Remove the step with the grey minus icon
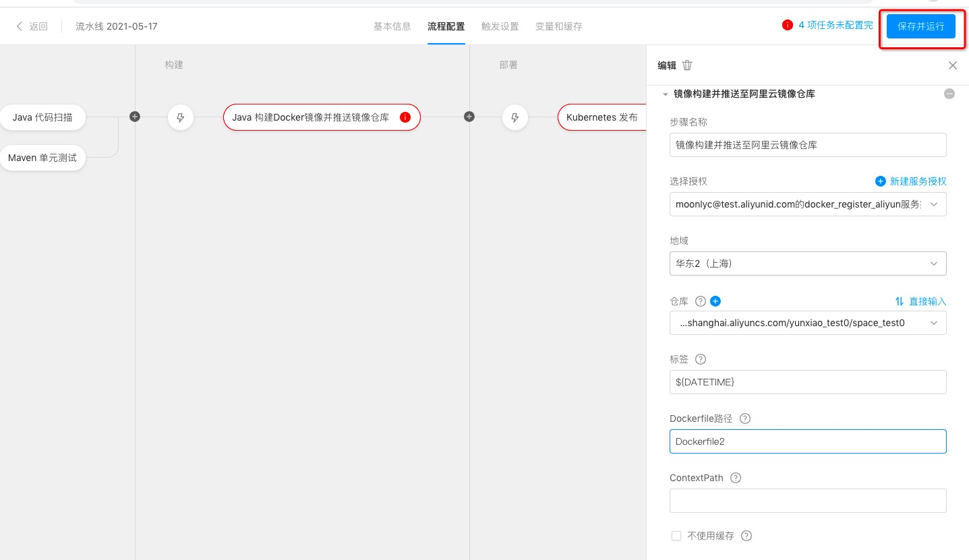This screenshot has width=969, height=560. [949, 94]
